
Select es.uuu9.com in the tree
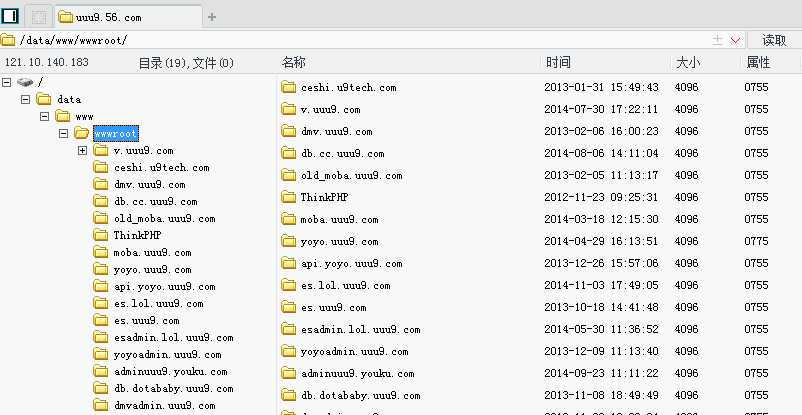pyautogui.click(x=146, y=320)
